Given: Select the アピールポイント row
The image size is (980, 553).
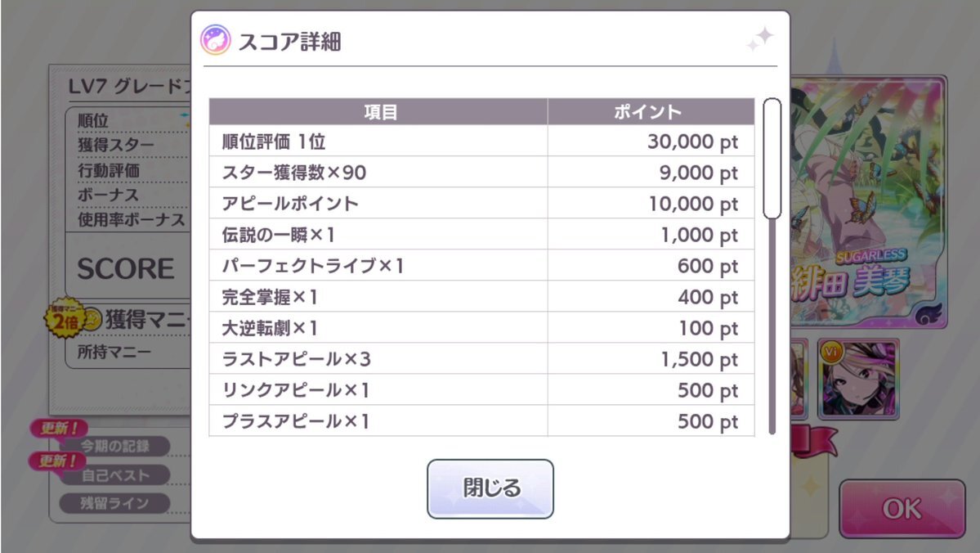Looking at the screenshot, I should [x=481, y=204].
